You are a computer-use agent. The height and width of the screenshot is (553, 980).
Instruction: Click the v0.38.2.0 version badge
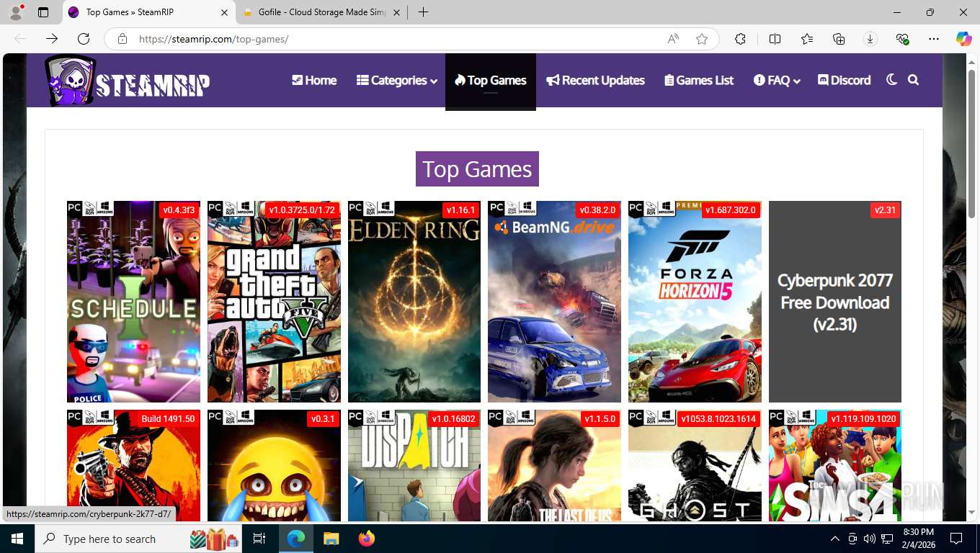click(x=597, y=210)
